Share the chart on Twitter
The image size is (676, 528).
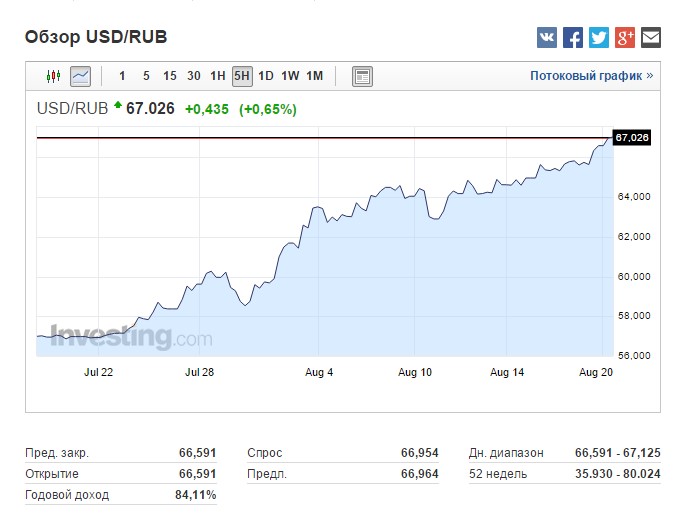[x=599, y=38]
